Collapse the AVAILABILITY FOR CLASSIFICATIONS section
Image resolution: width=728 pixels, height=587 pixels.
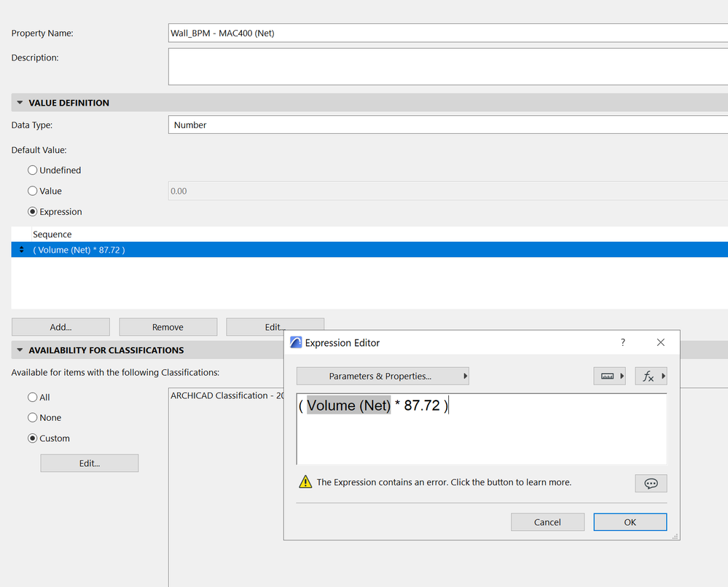click(20, 350)
